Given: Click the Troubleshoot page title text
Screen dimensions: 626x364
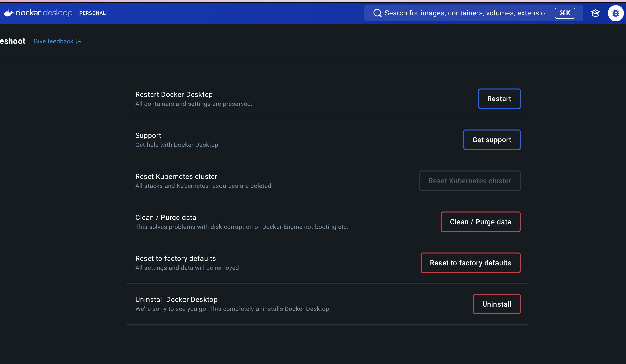Looking at the screenshot, I should coord(13,41).
